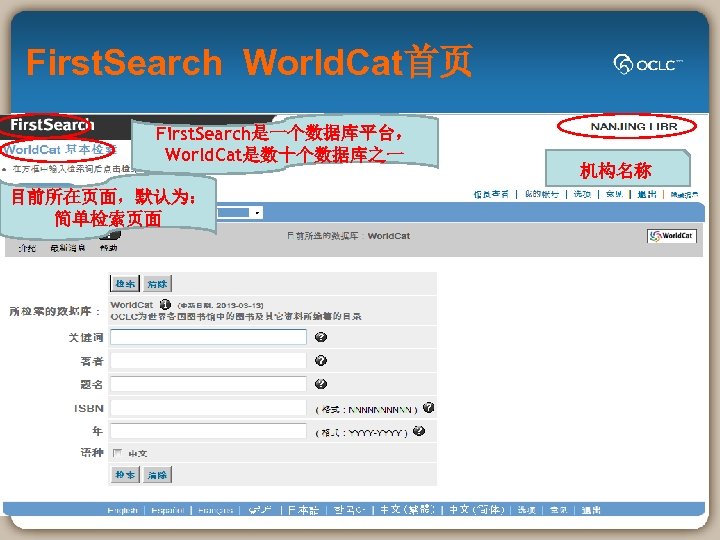
Task: Click 退出 link in header links
Action: 647,194
